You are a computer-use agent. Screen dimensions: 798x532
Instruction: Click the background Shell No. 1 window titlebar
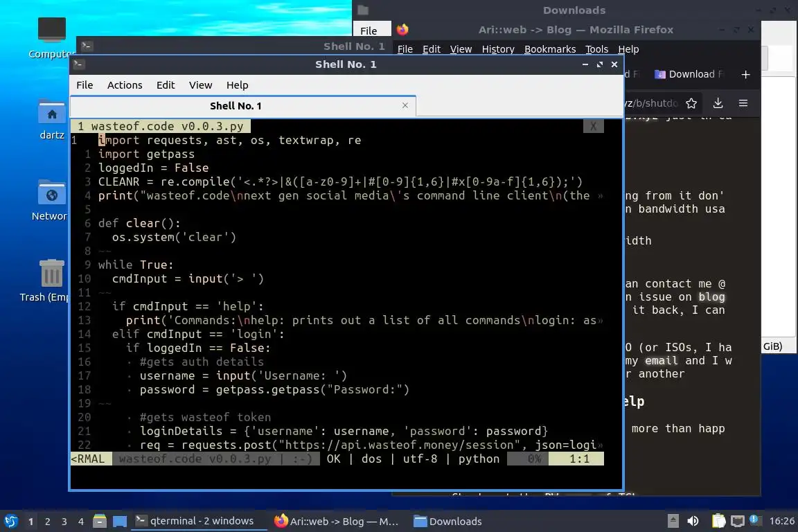235,46
